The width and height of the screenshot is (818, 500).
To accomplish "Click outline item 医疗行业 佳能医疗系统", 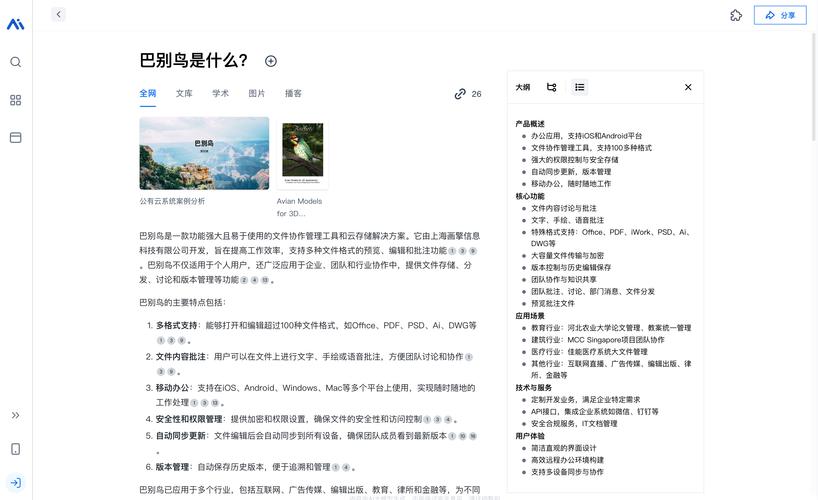I will click(590, 352).
